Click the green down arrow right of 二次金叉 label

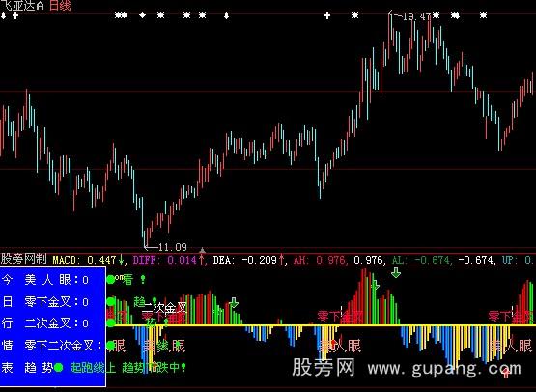pyautogui.click(x=234, y=302)
